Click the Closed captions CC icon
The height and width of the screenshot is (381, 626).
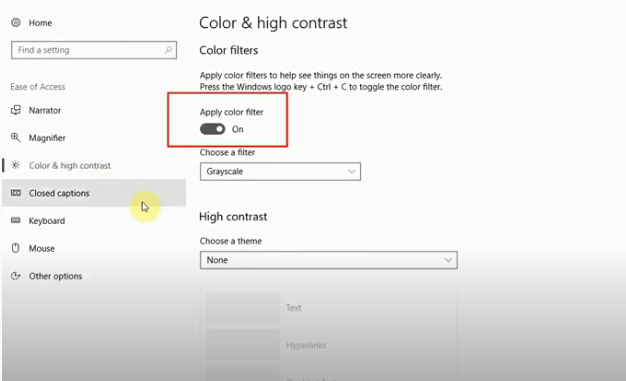16,193
